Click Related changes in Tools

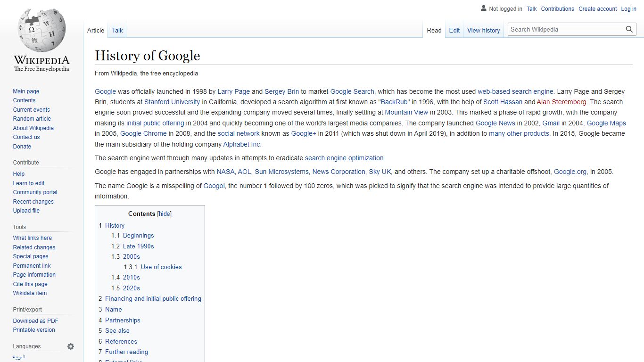pyautogui.click(x=34, y=247)
